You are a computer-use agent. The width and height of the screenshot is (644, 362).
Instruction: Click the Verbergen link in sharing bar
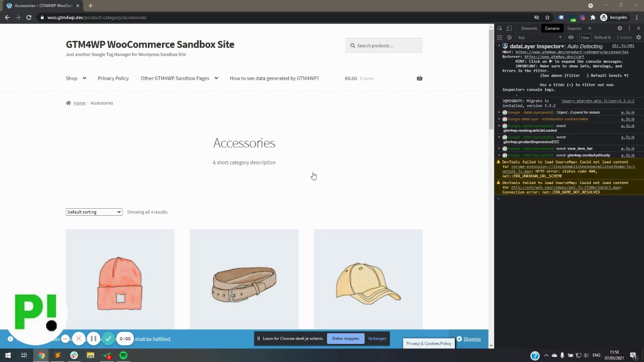[x=377, y=338]
